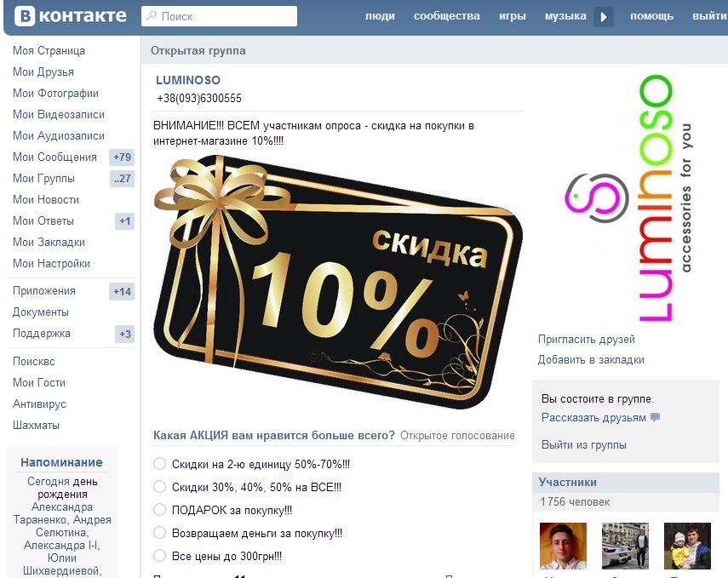Open Мои Друзья
Image resolution: width=728 pixels, height=578 pixels.
click(43, 72)
